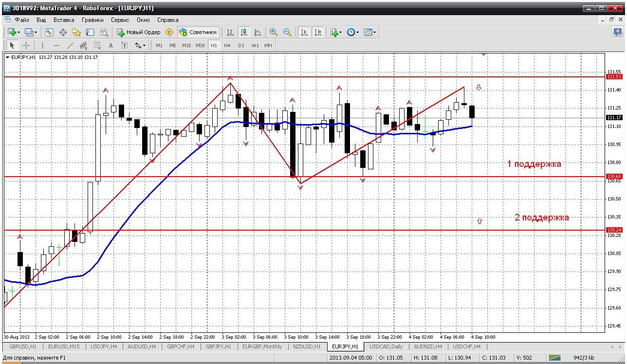This screenshot has width=627, height=364.
Task: Open the Вид menu
Action: 41,20
